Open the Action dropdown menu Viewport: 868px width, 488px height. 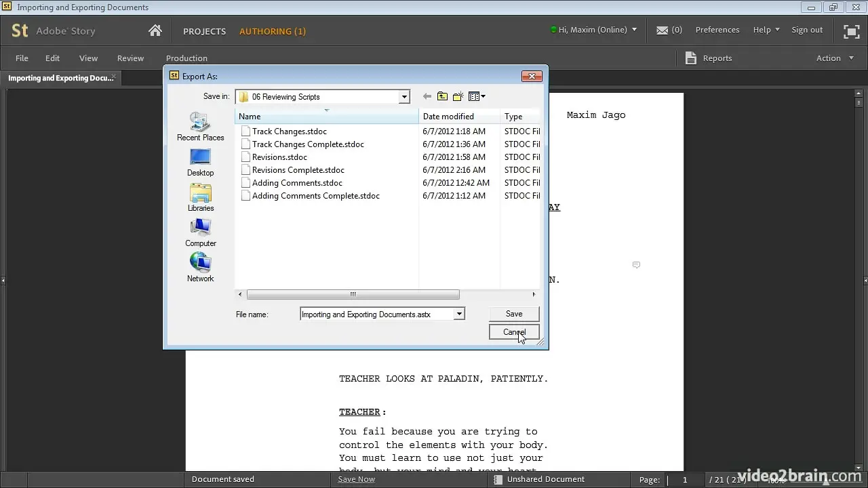835,58
